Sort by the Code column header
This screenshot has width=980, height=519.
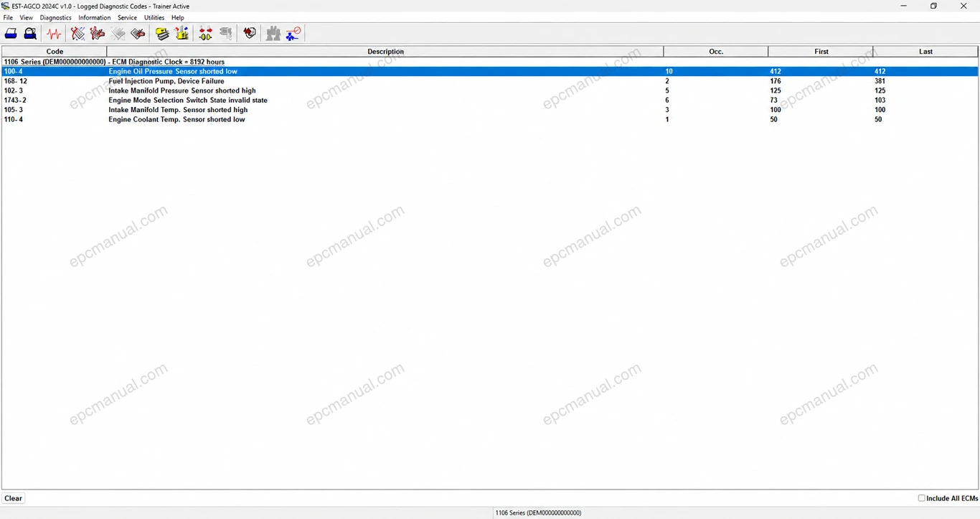pos(55,52)
